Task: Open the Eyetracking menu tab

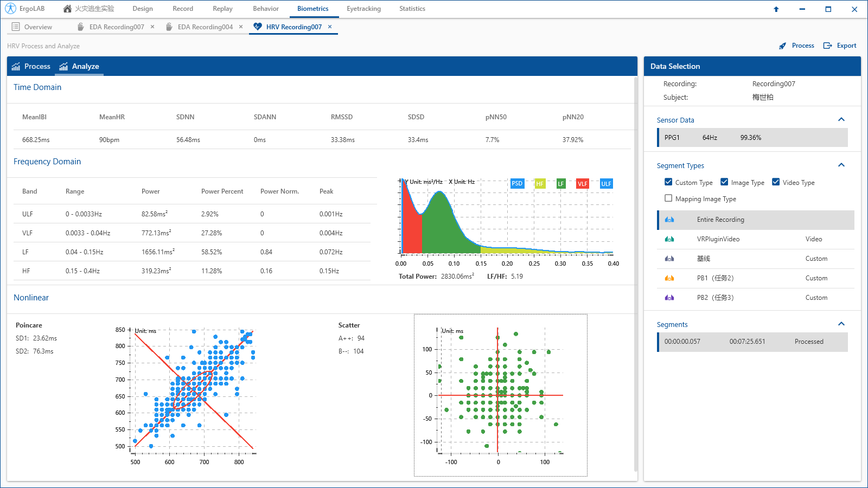Action: 363,9
